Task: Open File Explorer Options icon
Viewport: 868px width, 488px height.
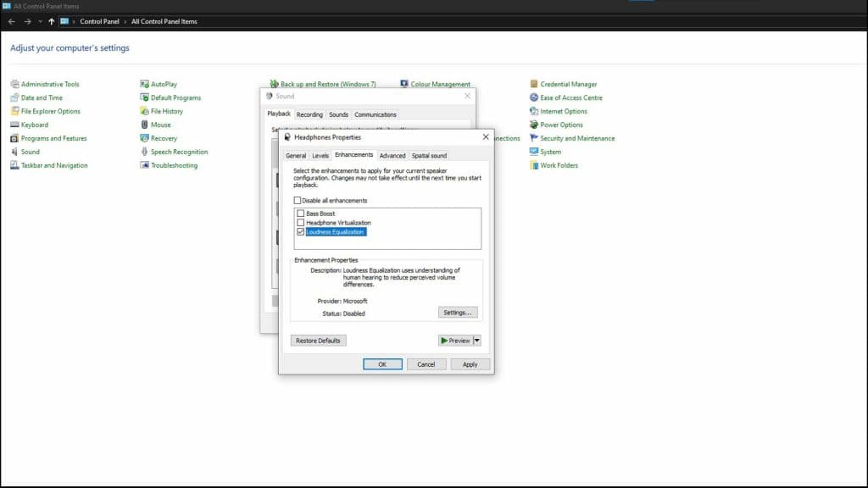Action: pos(15,111)
